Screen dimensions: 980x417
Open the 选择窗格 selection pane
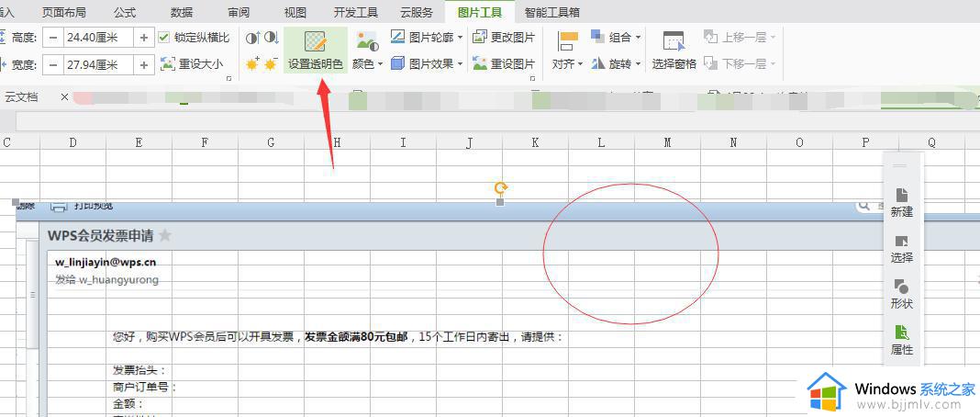click(674, 50)
